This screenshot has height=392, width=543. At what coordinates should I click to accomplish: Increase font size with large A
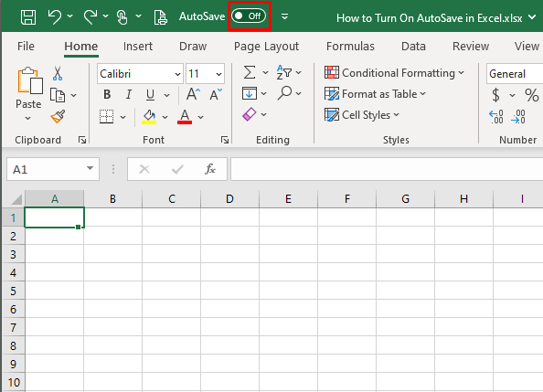[x=193, y=94]
